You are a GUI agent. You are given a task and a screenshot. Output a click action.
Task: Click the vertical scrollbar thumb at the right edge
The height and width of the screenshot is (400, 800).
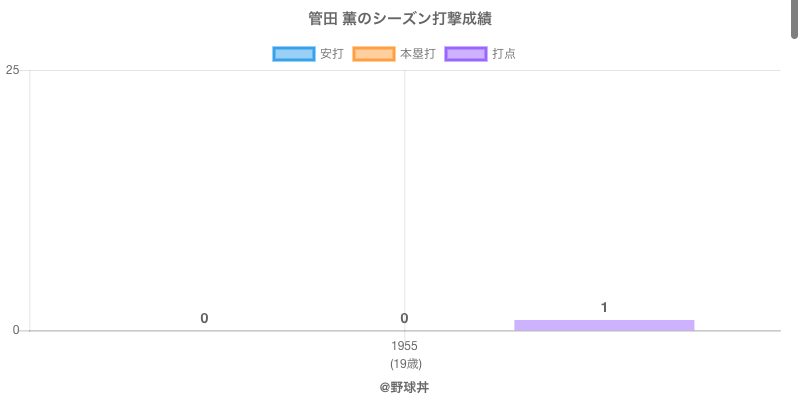click(795, 18)
